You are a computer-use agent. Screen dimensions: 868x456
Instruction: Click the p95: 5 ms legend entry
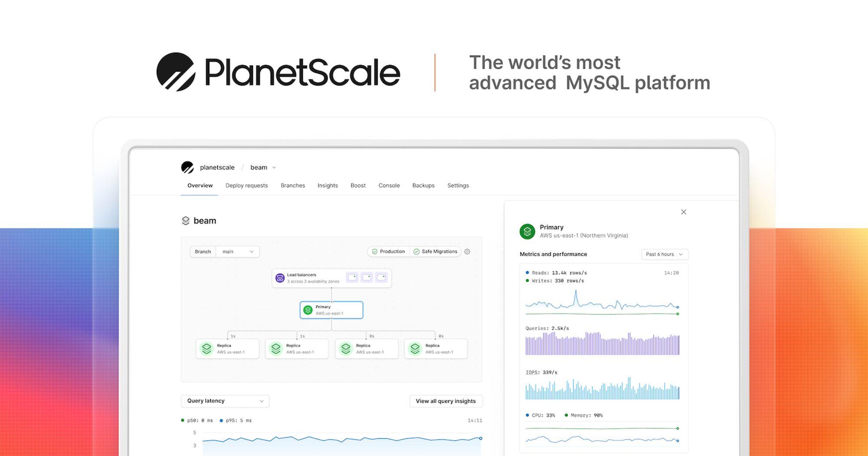[236, 420]
